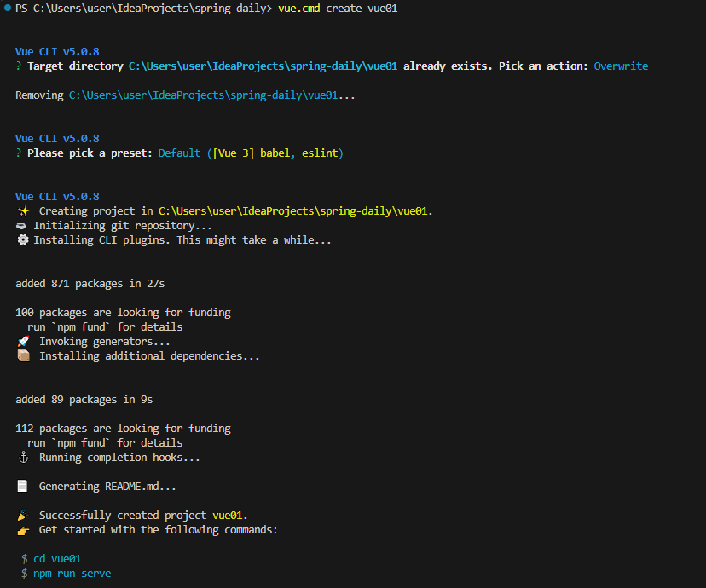Click 'Initializing git repository...' line
The width and height of the screenshot is (706, 588).
click(123, 226)
